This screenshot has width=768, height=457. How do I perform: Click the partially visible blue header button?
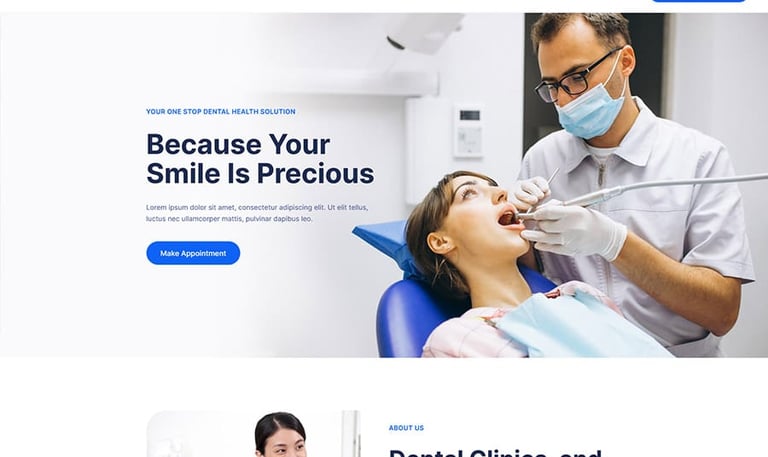point(698,1)
